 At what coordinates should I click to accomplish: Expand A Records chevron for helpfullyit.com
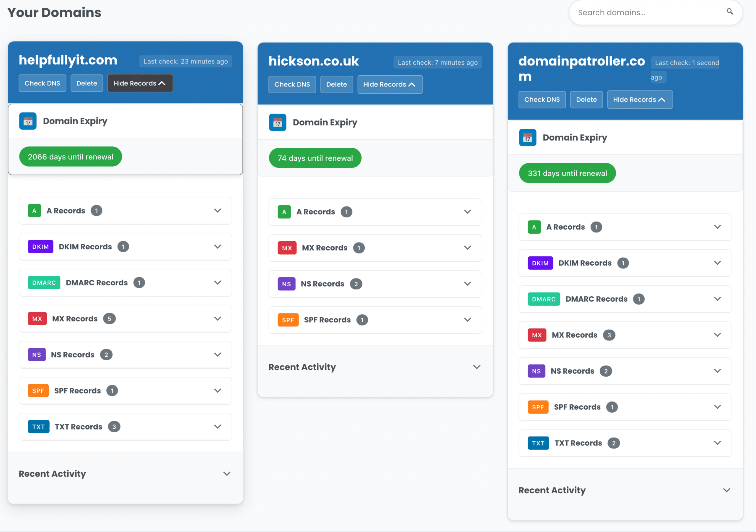[218, 211]
